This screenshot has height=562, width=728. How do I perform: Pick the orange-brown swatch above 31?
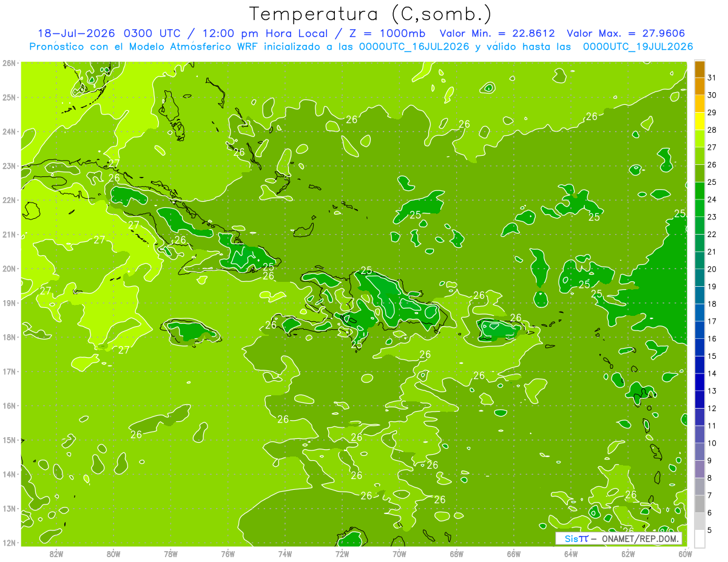pyautogui.click(x=700, y=70)
